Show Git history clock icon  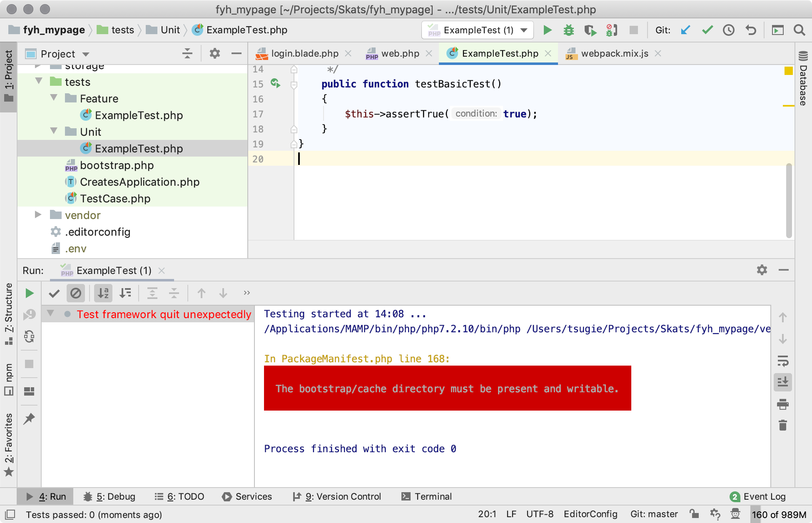pyautogui.click(x=729, y=30)
